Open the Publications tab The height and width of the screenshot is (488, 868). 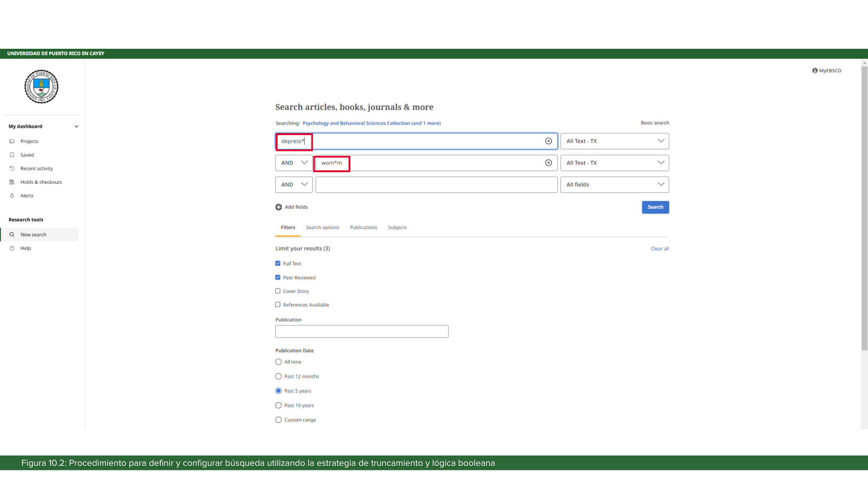(x=363, y=227)
